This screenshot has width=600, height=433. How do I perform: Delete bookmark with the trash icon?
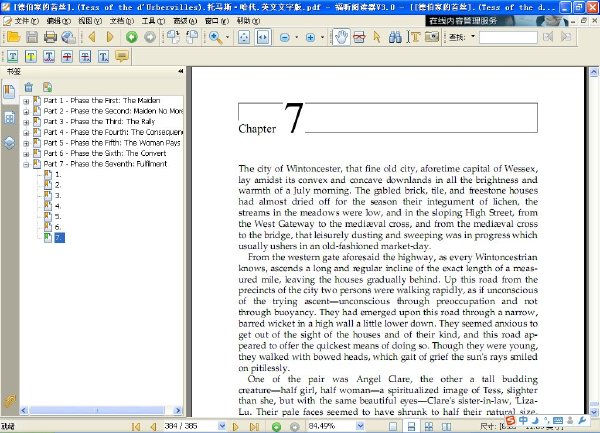29,87
